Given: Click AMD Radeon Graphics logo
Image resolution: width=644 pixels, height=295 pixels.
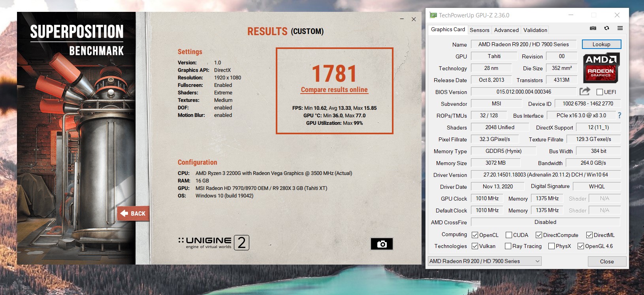Looking at the screenshot, I should coord(601,68).
